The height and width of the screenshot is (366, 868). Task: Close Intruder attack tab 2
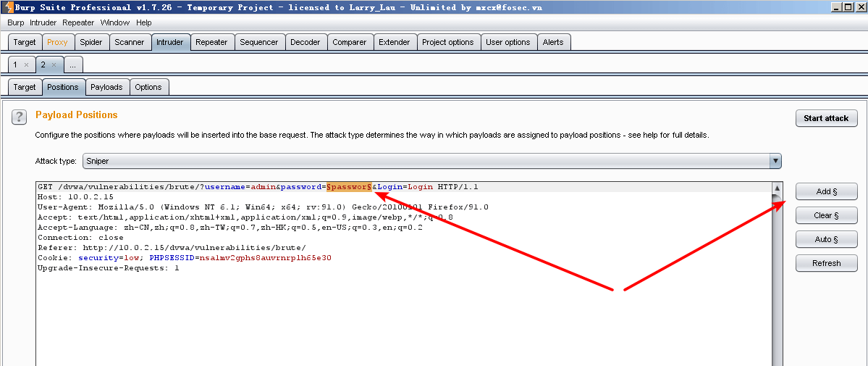tap(54, 65)
